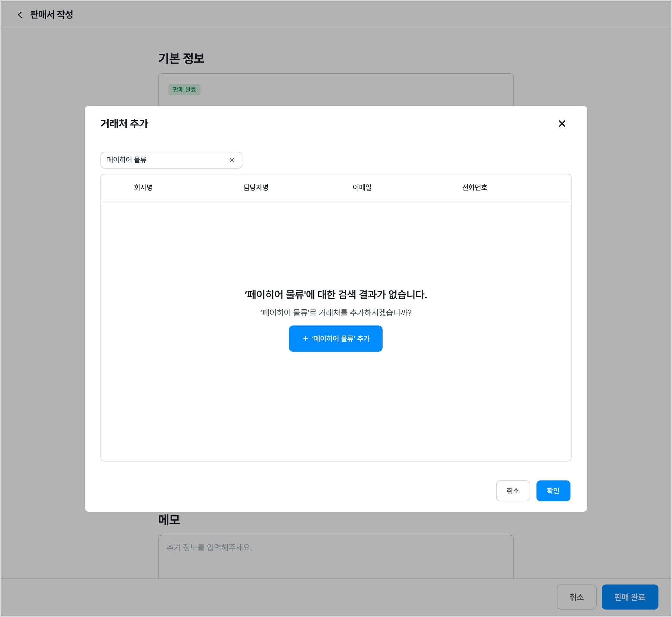Click the 페이히어 물류 search input
672x617 pixels.
pyautogui.click(x=171, y=160)
